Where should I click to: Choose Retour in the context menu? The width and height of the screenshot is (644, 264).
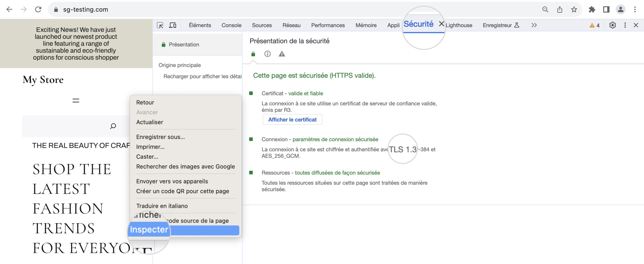click(186, 102)
